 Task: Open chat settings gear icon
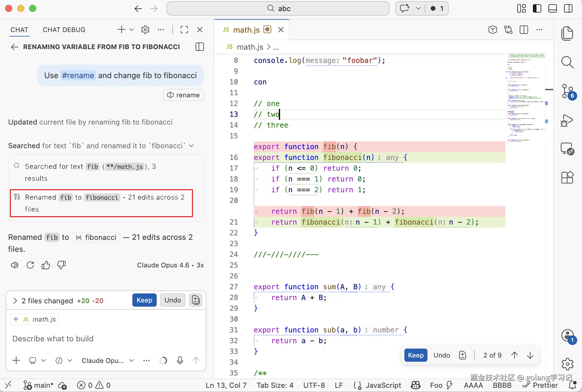145,30
